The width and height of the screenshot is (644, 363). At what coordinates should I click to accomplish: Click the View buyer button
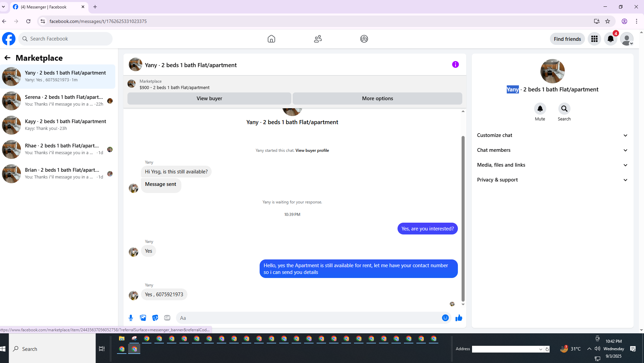(209, 99)
